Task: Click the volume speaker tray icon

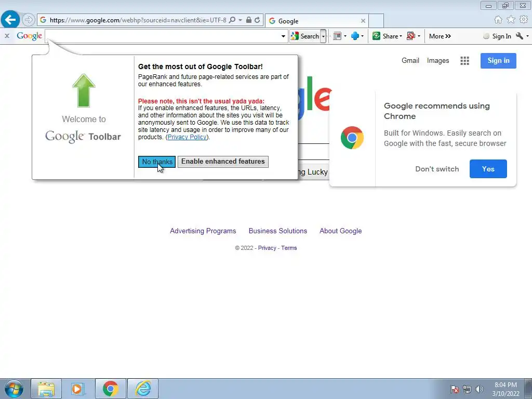Action: 479,389
